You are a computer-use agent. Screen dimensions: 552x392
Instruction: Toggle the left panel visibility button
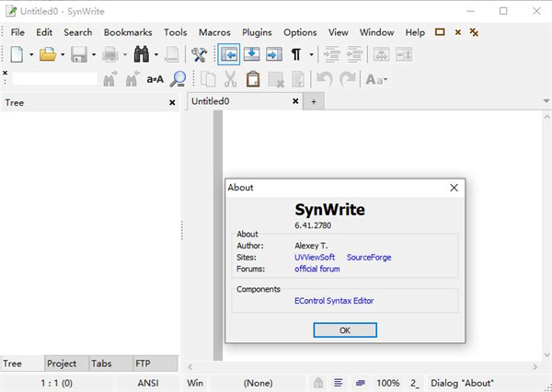click(x=229, y=55)
